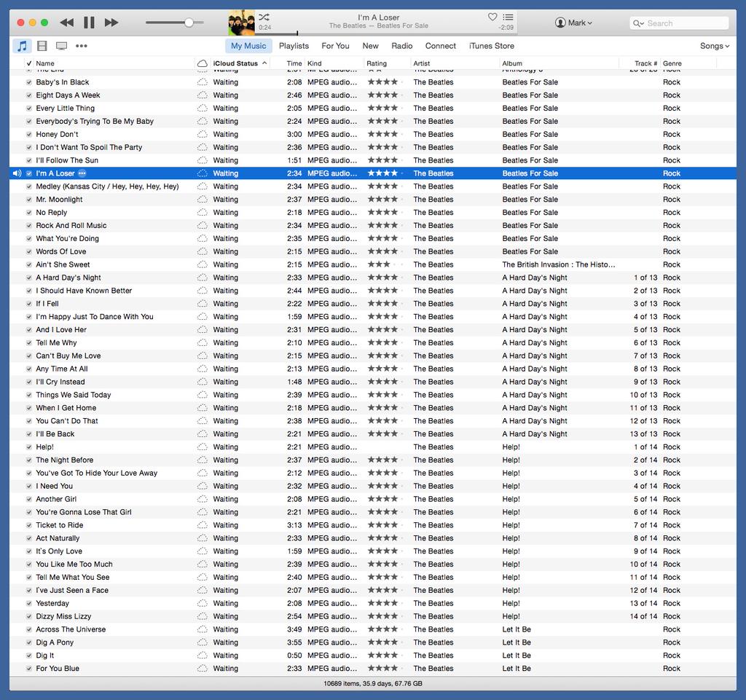Screen dimensions: 746x700
Task: Toggle checkbox for Dizzy Miss Lizzy
Action: (29, 616)
